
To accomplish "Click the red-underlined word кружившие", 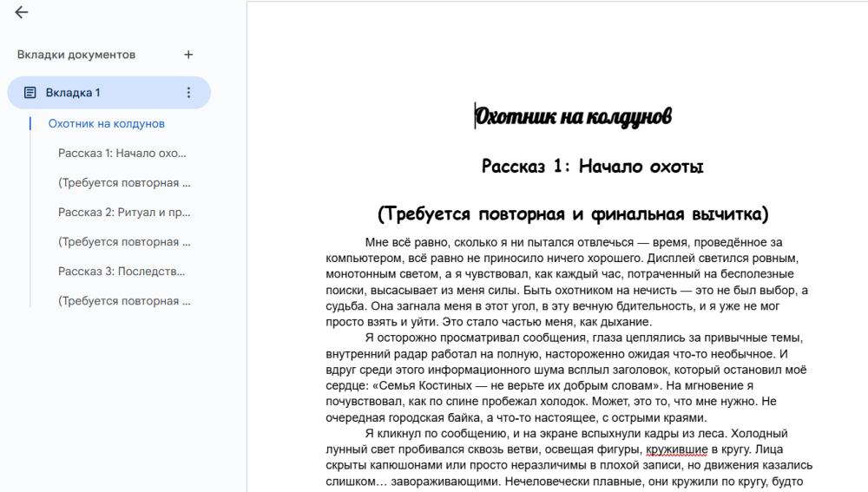I will (677, 450).
